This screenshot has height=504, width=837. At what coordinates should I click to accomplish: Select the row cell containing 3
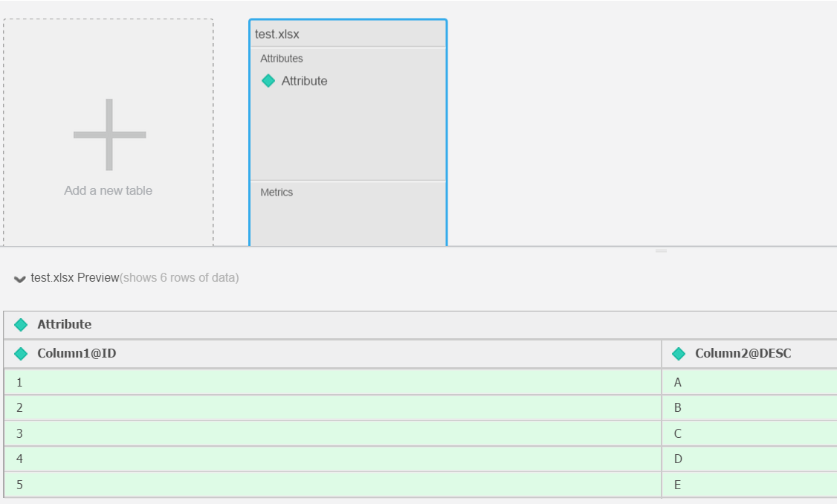pos(332,433)
